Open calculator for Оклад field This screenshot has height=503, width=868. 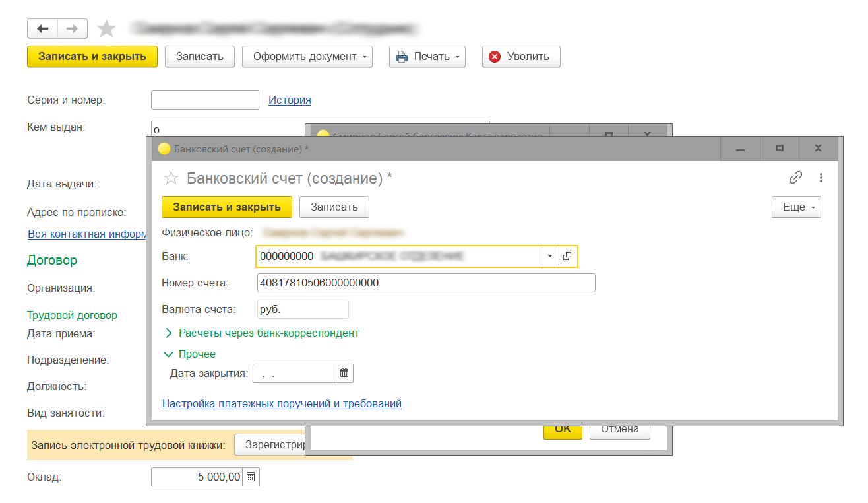251,477
